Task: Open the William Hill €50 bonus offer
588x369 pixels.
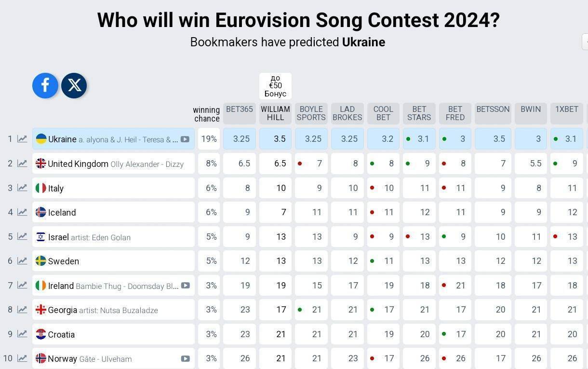Action: (275, 86)
